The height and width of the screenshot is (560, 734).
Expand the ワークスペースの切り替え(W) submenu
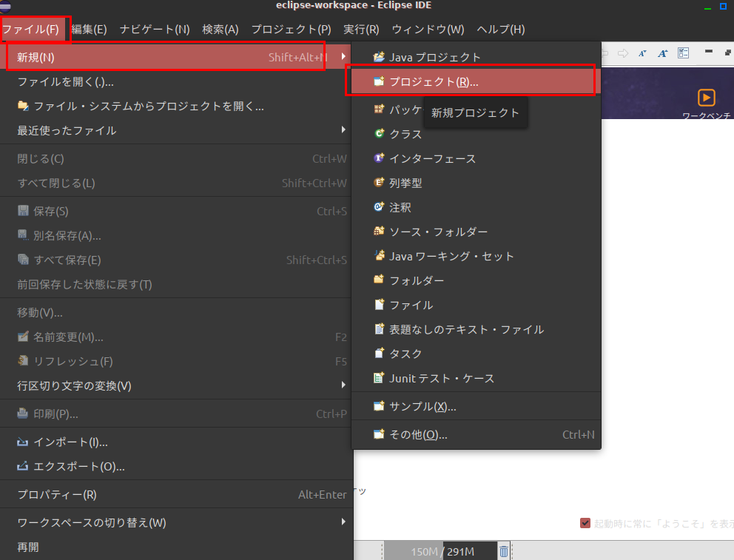343,522
